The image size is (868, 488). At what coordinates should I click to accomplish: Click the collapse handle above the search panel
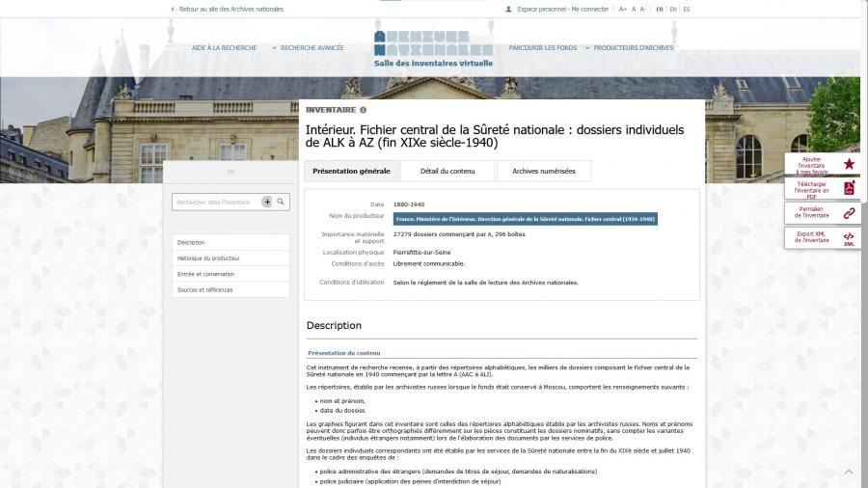tap(231, 172)
